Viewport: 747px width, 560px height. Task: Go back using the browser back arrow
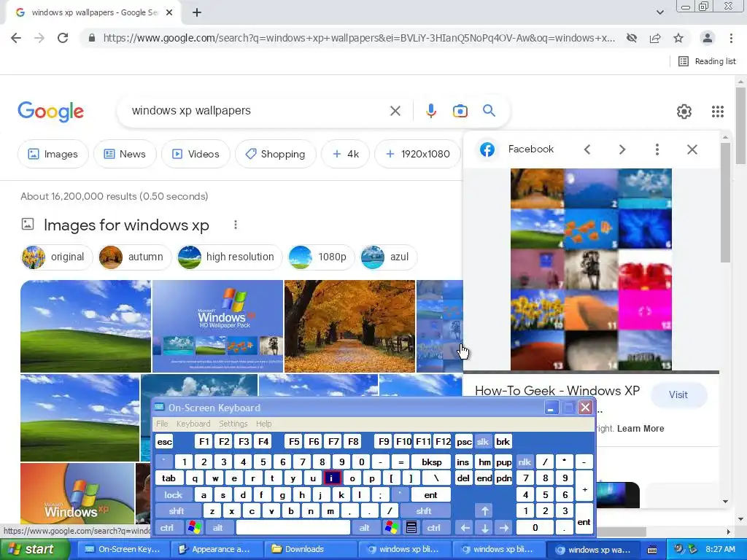pyautogui.click(x=16, y=38)
